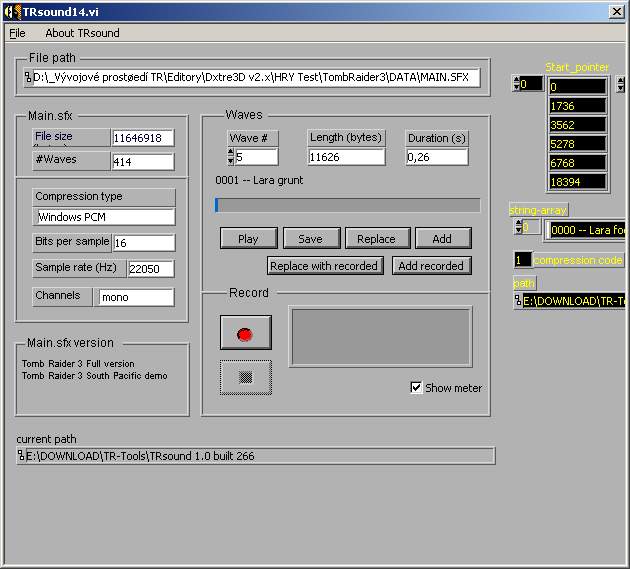Screen dimensions: 630x569
Task: Click the Start_pointer value 6768
Action: 577,163
